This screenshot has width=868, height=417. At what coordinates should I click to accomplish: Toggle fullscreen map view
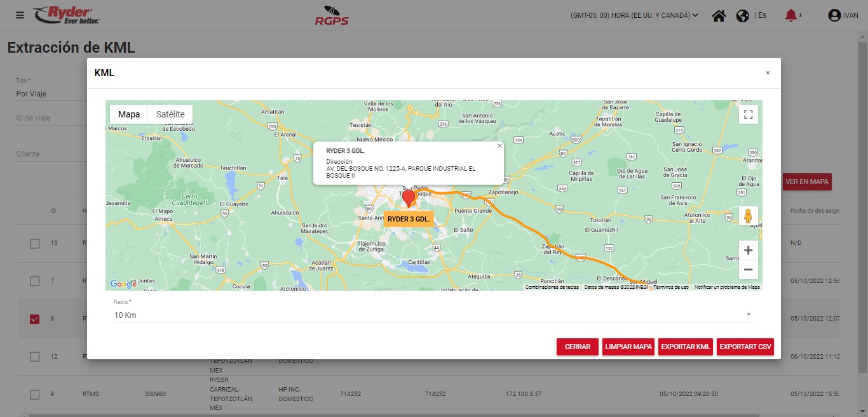coord(748,114)
